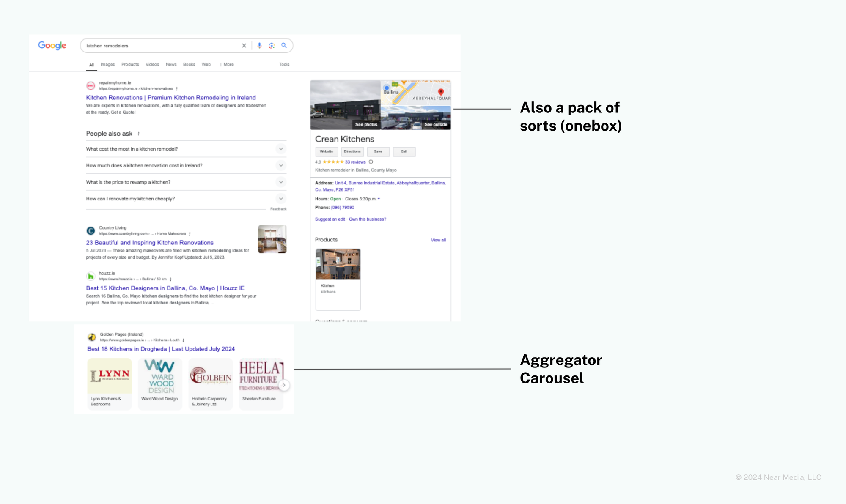
Task: Click inside the kitchen remodelers search field
Action: [161, 46]
